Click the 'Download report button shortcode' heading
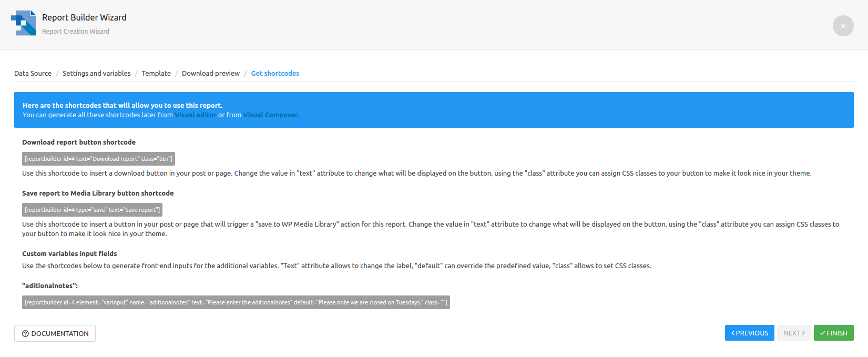The image size is (868, 357). tap(79, 142)
